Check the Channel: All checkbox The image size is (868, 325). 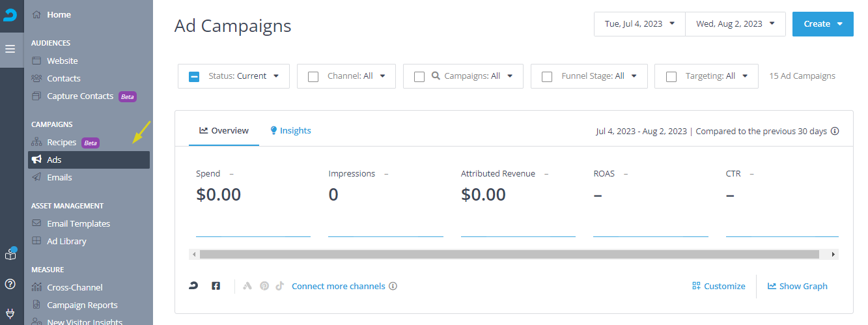(313, 76)
